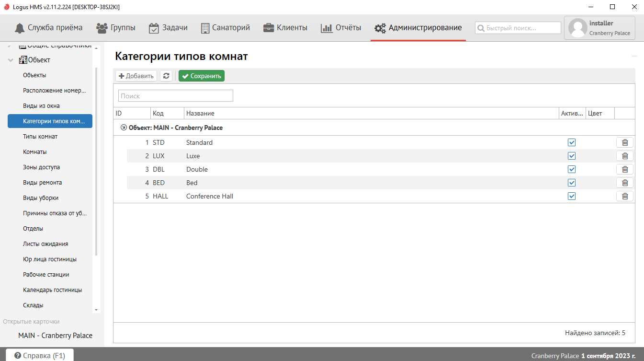Select Комнаты in the sidebar

(35, 152)
